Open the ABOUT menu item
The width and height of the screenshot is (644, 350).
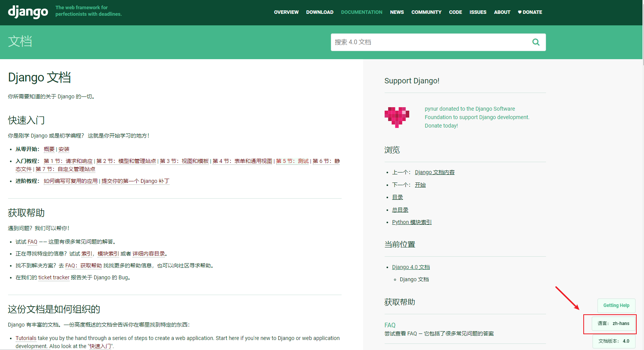502,12
